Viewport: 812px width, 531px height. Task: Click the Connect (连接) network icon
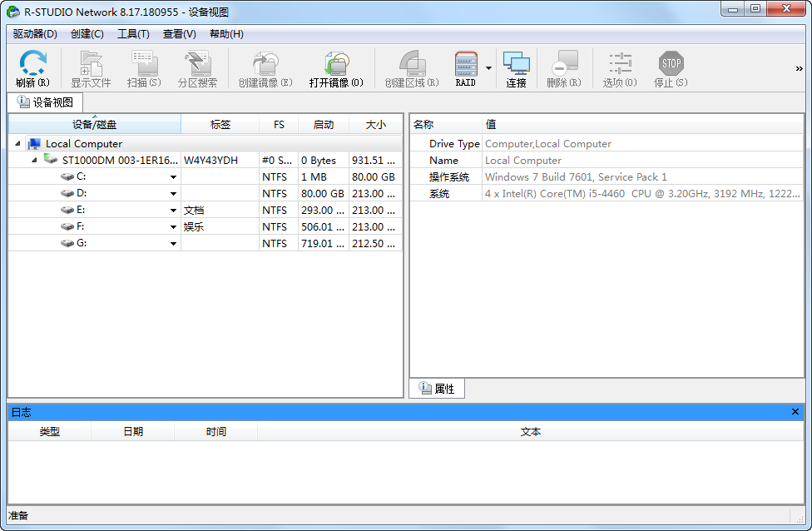coord(516,64)
